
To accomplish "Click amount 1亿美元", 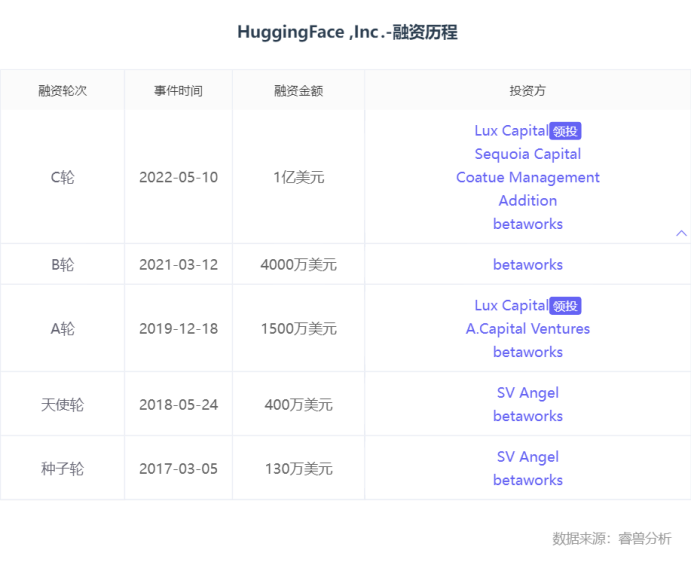I will 298,177.
